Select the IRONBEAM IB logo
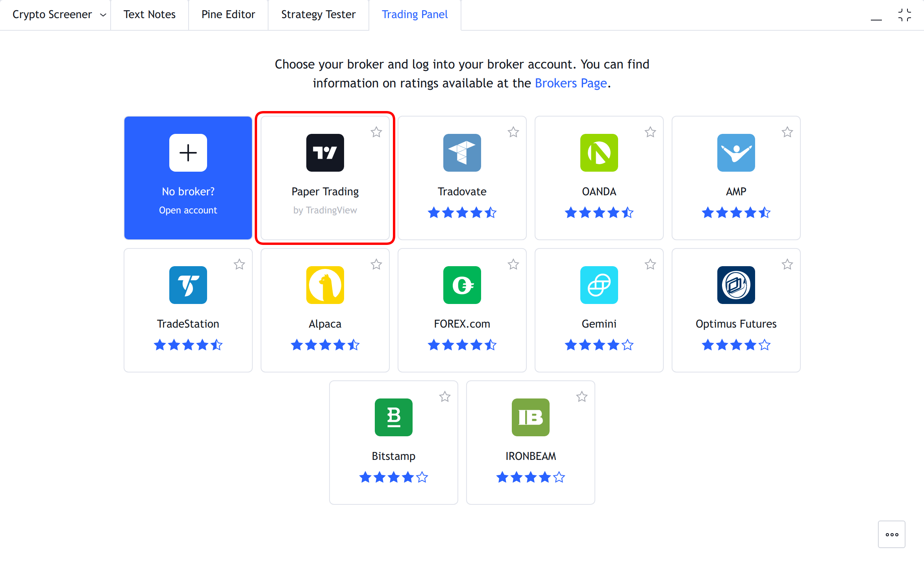The width and height of the screenshot is (924, 567). pyautogui.click(x=530, y=417)
